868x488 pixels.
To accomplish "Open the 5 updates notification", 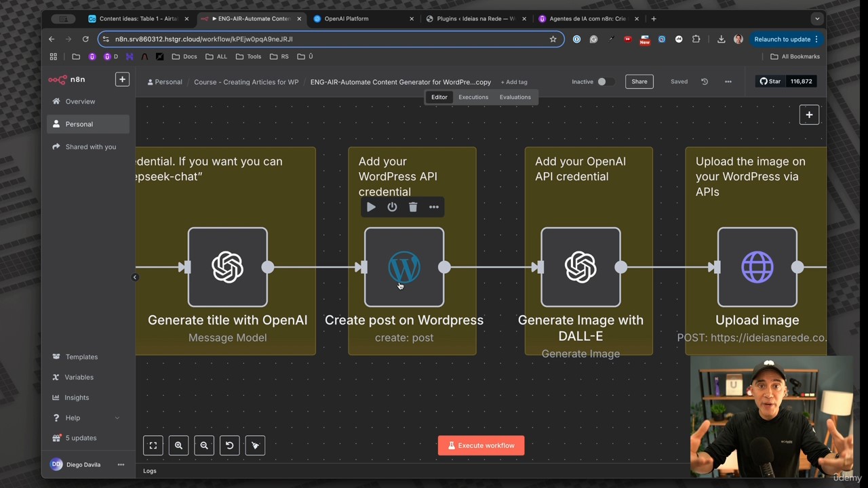I will point(81,438).
